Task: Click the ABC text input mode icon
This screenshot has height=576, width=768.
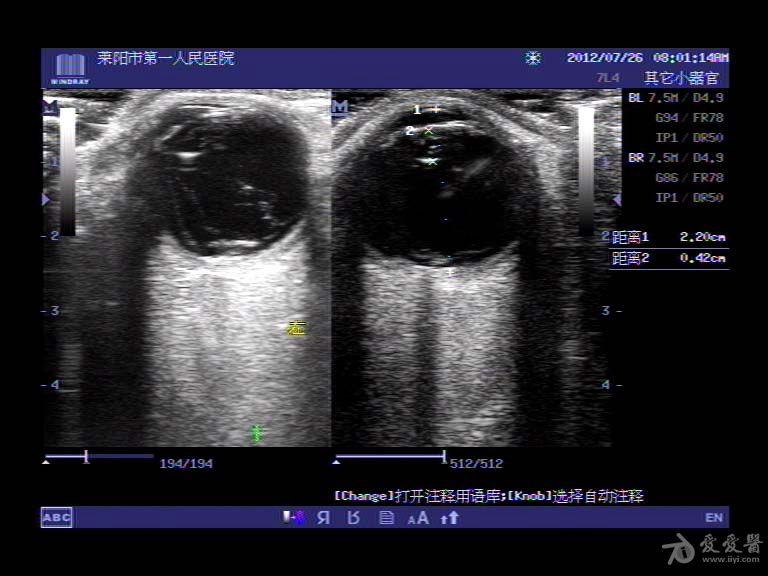Action: click(x=56, y=517)
